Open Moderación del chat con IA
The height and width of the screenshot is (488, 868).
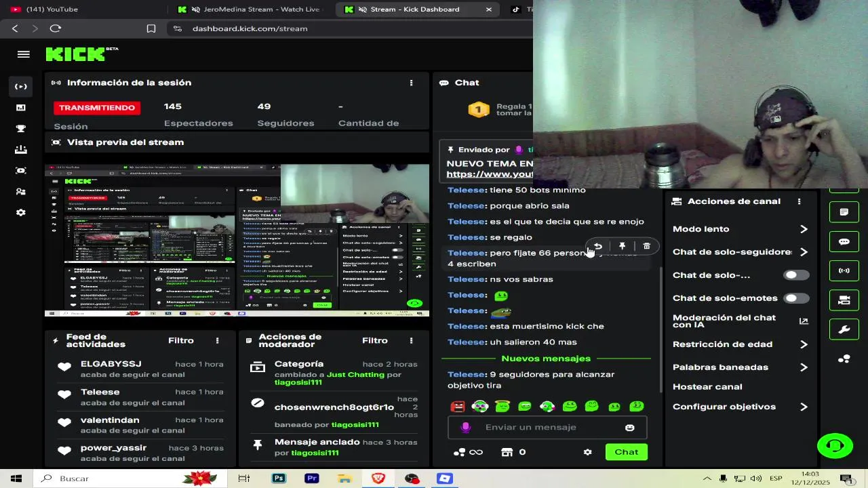(741, 321)
